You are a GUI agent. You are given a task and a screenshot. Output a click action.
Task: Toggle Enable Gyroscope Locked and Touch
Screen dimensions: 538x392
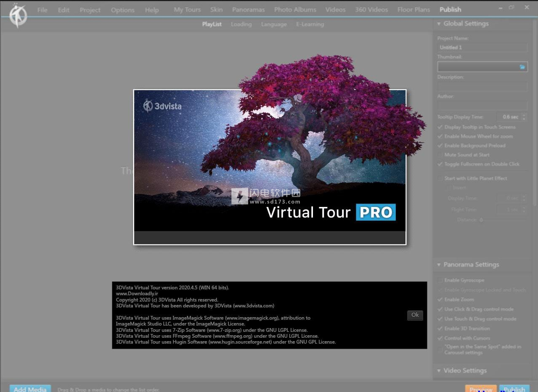[440, 290]
